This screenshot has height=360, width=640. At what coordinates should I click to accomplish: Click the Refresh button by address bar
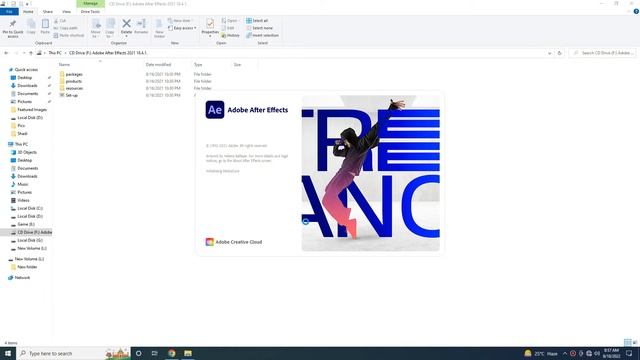pos(560,53)
